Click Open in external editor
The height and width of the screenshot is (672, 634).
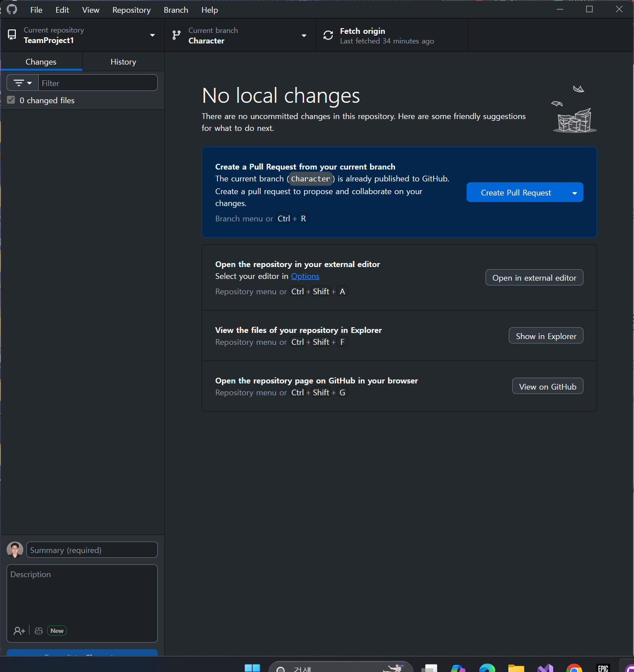coord(534,278)
